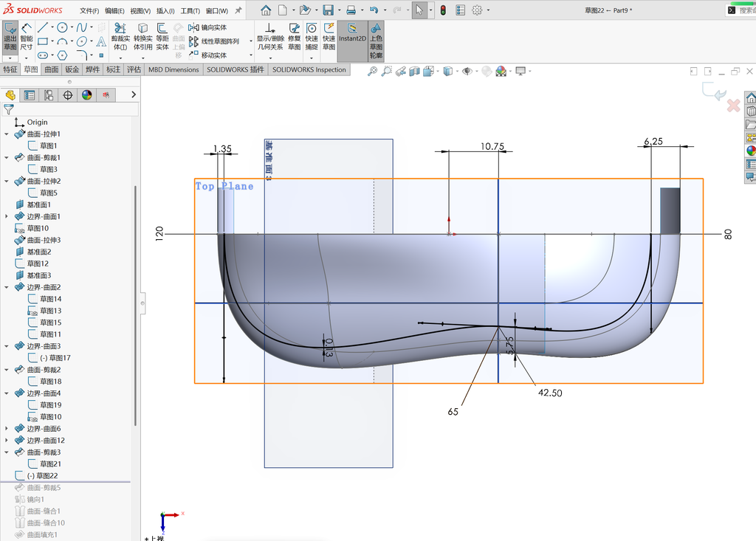Select the Arc sketch tool
This screenshot has height=541, width=756.
pos(62,41)
